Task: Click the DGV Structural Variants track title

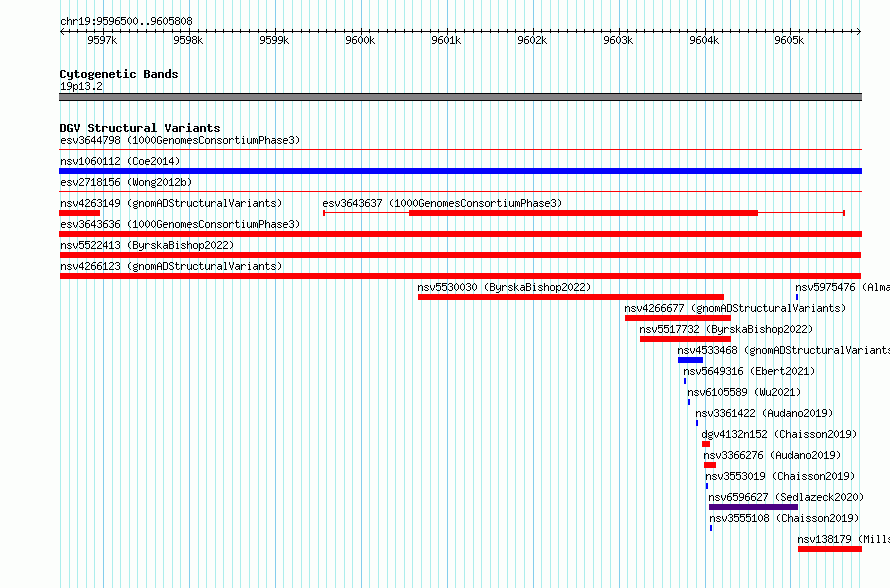Action: coord(140,128)
